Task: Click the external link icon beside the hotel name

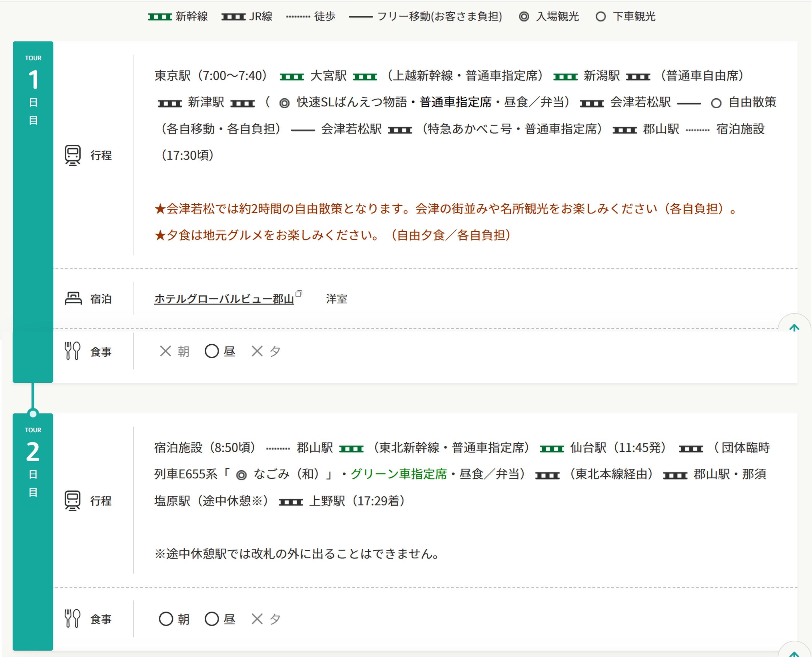Action: coord(299,293)
